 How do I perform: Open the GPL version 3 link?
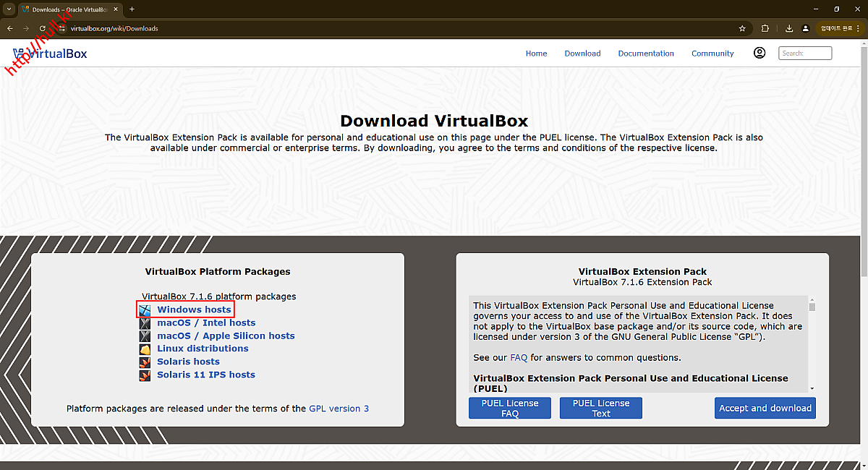[339, 409]
